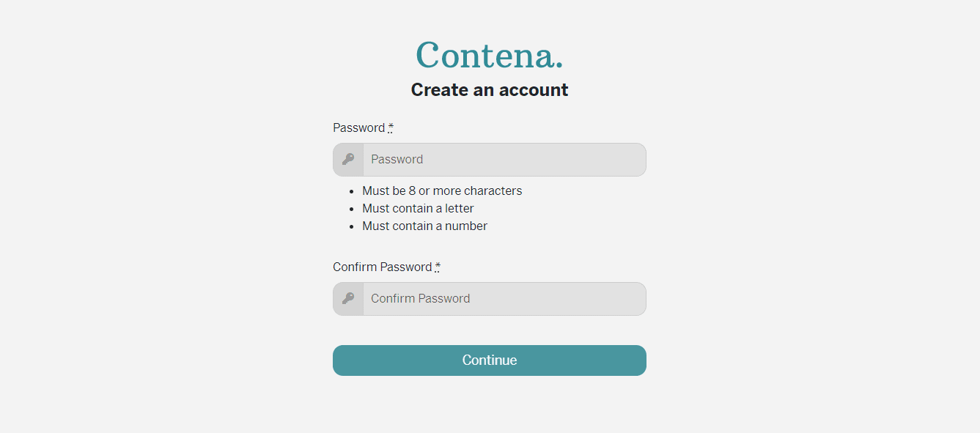This screenshot has height=433, width=980.
Task: Click the "Must be 8 or more characters" rule
Action: coord(442,190)
